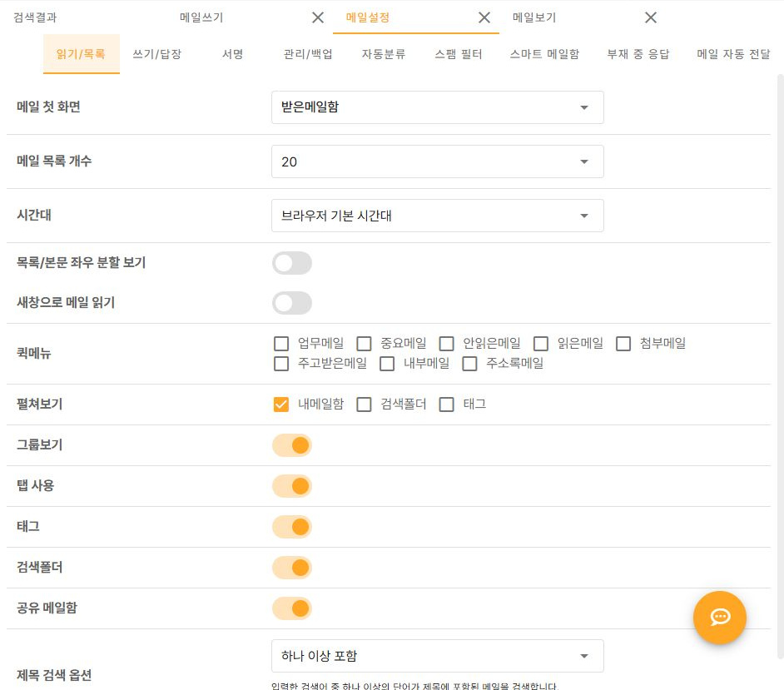Viewport: 784px width, 690px height.
Task: Close the 메일보기 tab
Action: point(651,18)
